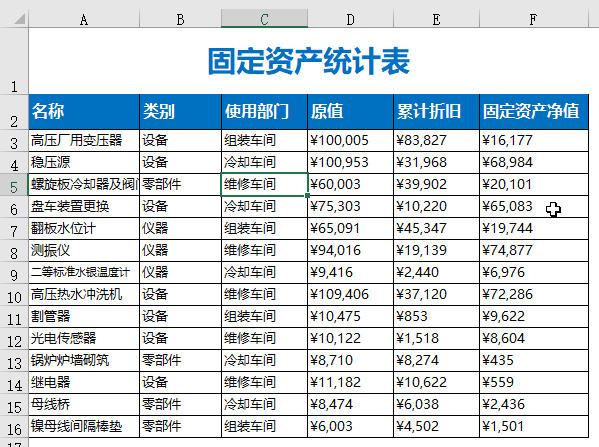Select original value ¥60,003
599x447 pixels.
tap(350, 185)
